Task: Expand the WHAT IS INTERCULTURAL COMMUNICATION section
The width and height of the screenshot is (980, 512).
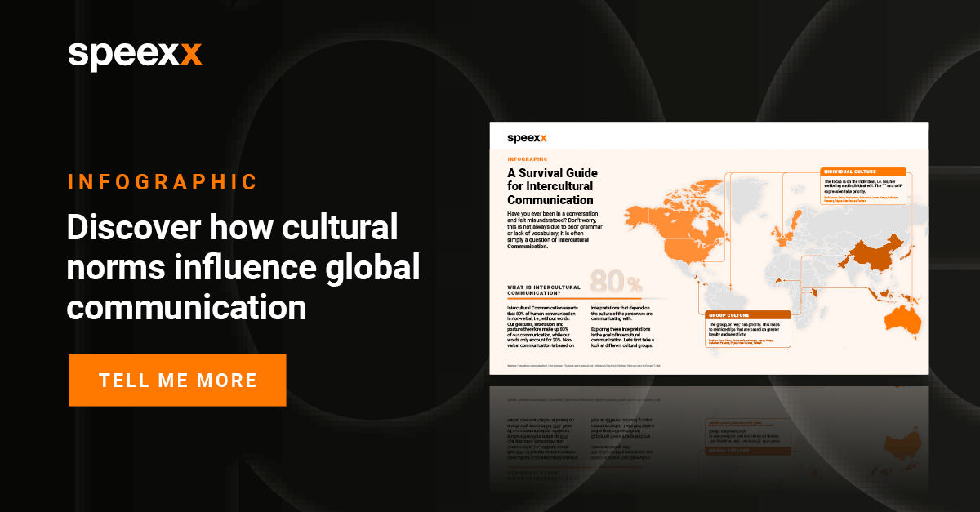Action: click(x=545, y=289)
